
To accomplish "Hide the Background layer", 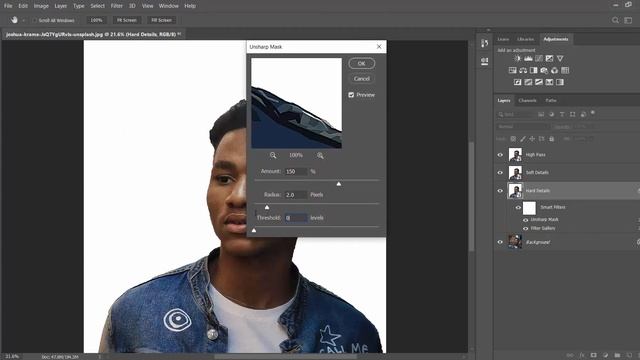I will (500, 242).
